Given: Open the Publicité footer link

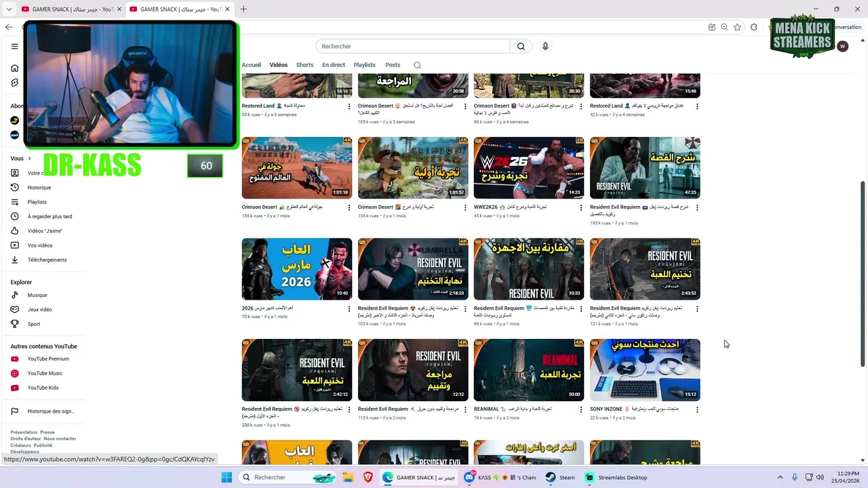Looking at the screenshot, I should point(43,445).
